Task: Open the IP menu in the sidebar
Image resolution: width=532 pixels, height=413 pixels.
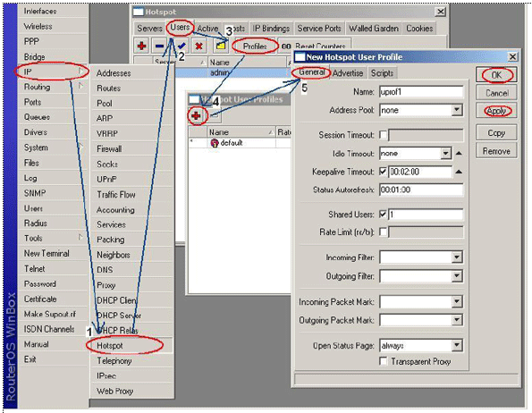Action: (52, 72)
